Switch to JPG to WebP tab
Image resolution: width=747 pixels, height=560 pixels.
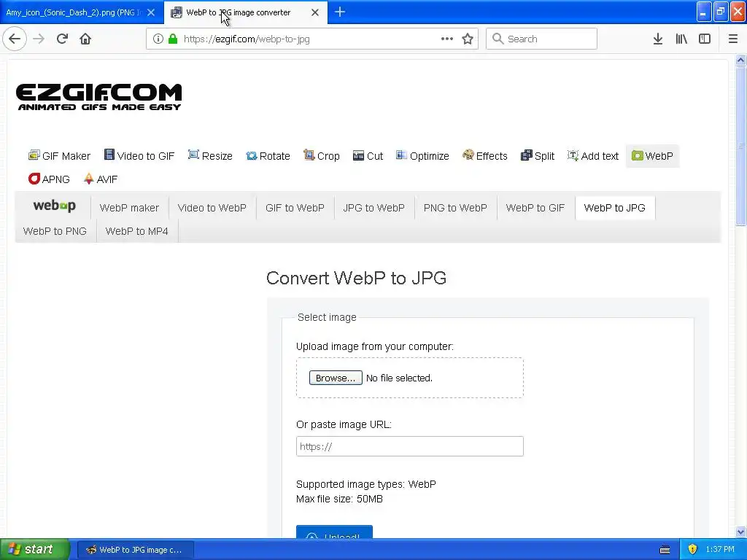pyautogui.click(x=374, y=208)
